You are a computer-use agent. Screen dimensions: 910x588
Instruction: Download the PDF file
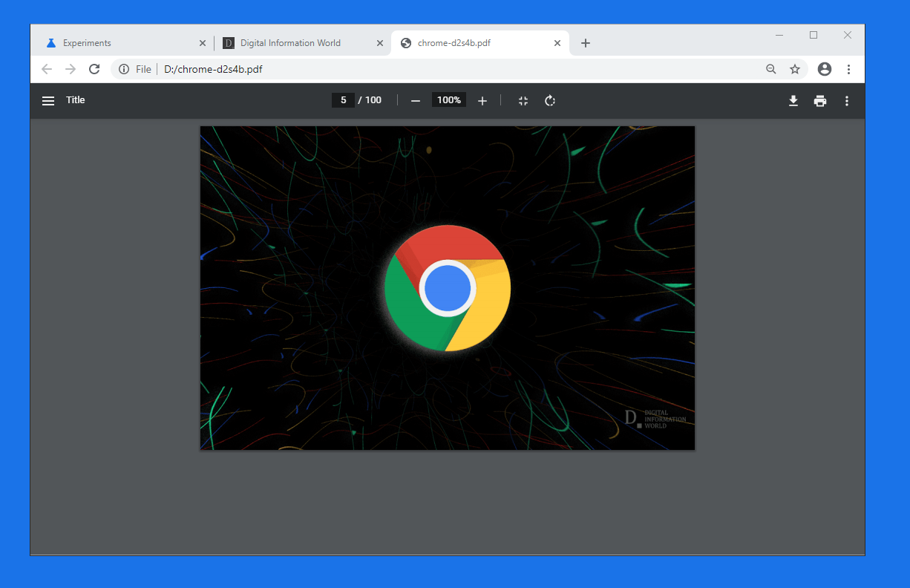pos(793,101)
